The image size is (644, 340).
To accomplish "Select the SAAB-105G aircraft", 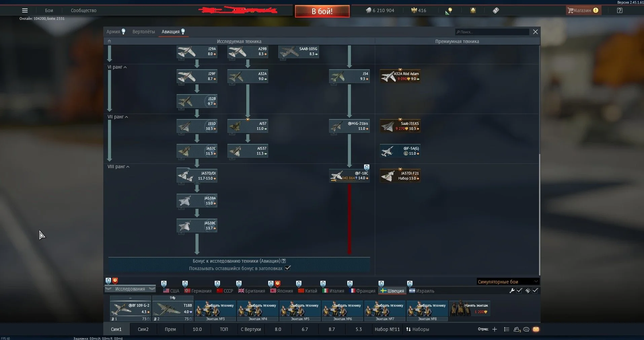I will click(298, 51).
